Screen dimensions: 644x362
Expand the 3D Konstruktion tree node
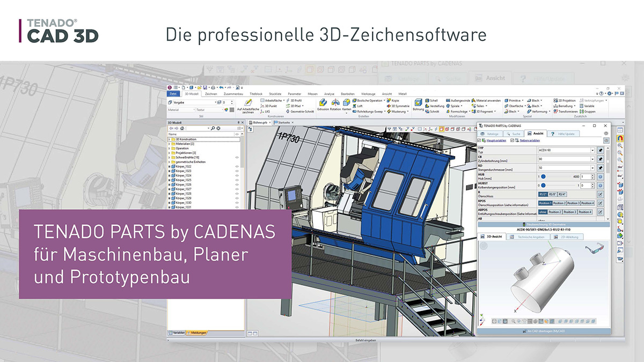tap(169, 139)
